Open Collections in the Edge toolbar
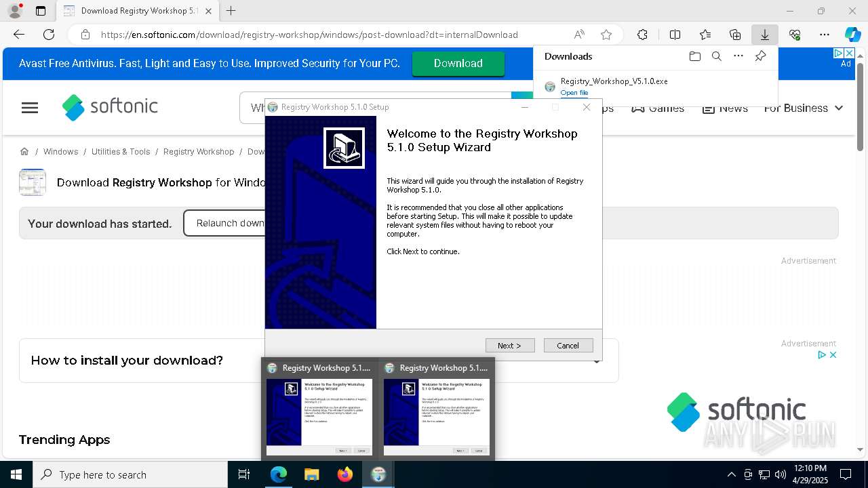 click(735, 35)
